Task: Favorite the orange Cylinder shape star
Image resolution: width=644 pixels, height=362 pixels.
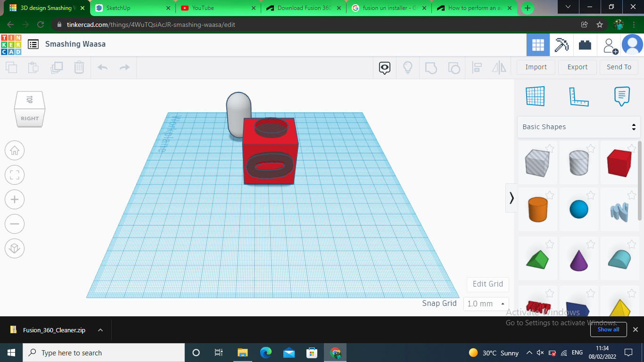Action: [550, 195]
